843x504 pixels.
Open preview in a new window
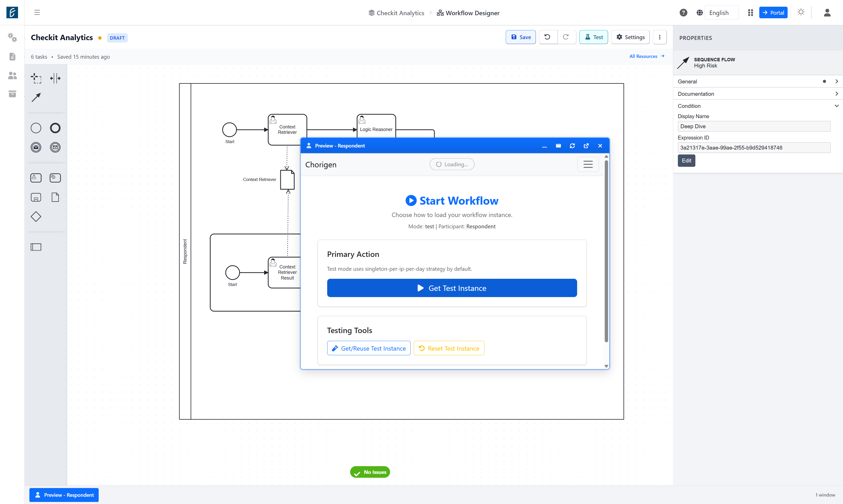pos(586,146)
